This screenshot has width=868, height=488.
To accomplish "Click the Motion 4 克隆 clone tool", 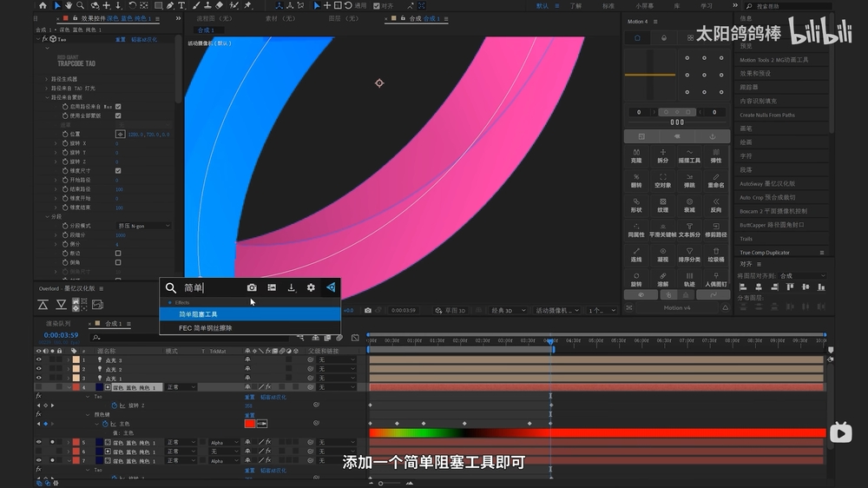I will [636, 155].
